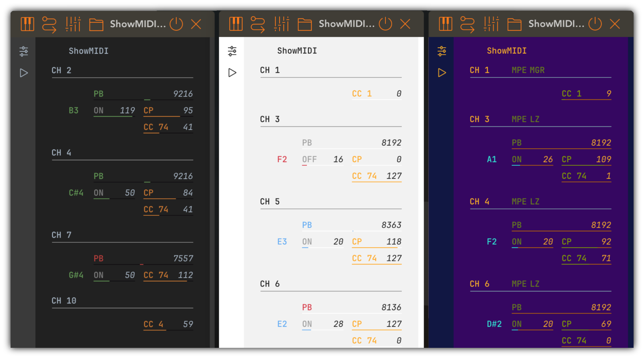This screenshot has height=358, width=644.
Task: Toggle power bypass button on right plugin
Action: click(595, 24)
